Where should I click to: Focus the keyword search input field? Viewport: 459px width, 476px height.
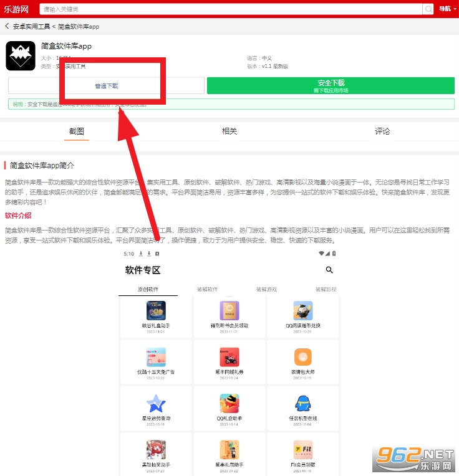[x=231, y=9]
